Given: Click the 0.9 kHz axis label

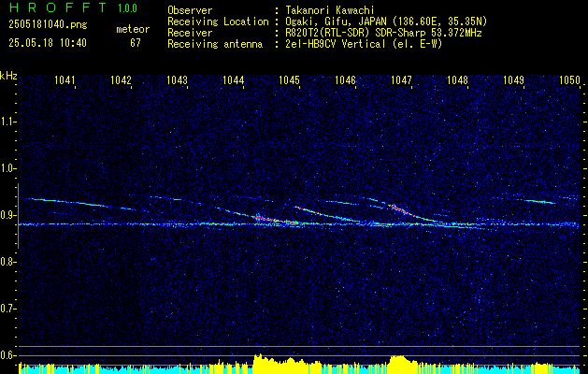Looking at the screenshot, I should pos(7,215).
